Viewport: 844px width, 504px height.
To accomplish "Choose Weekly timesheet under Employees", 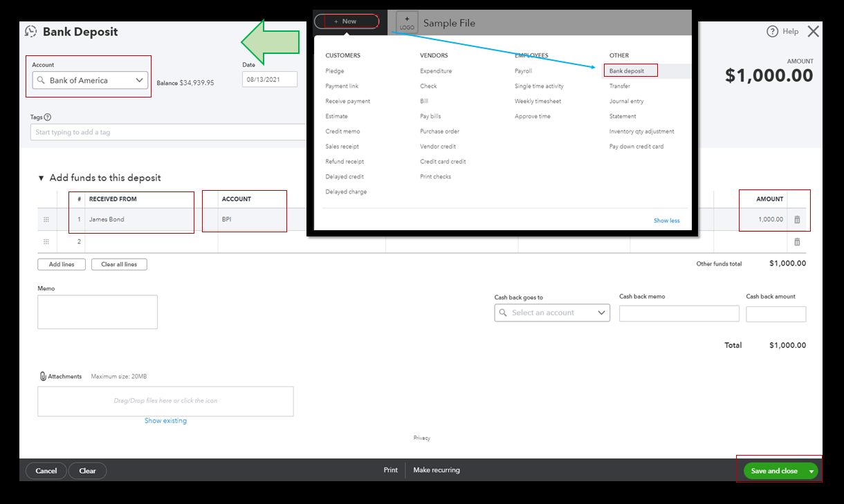I will (538, 100).
